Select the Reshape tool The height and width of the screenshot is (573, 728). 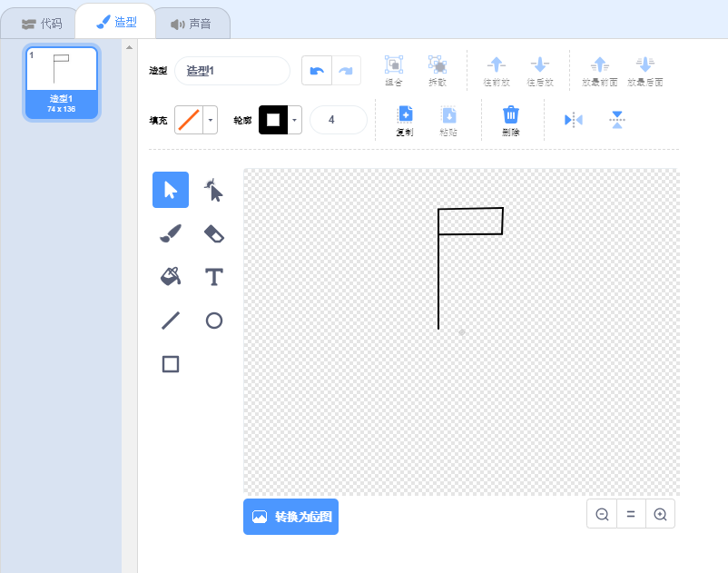[x=214, y=191]
